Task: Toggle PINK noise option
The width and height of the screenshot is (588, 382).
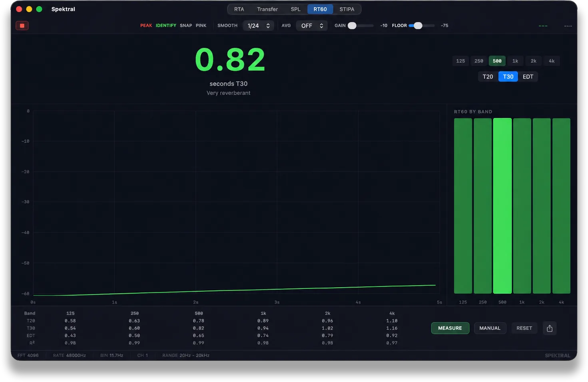Action: [201, 26]
